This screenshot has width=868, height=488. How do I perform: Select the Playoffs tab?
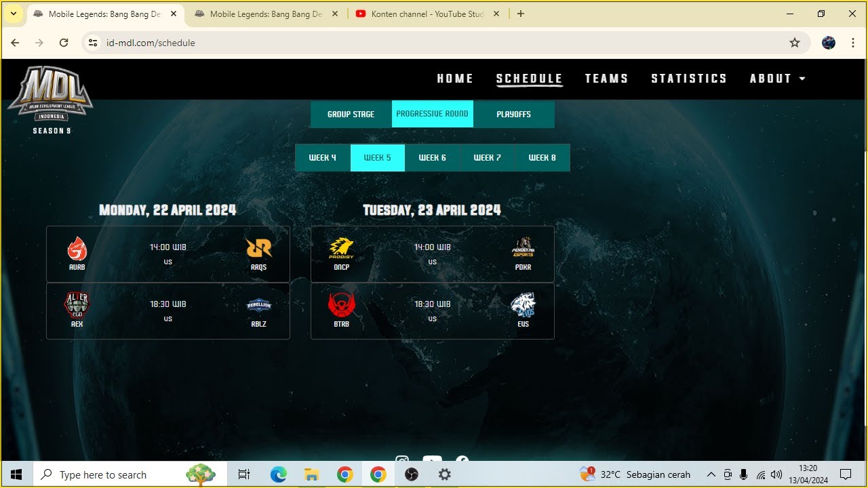(513, 115)
